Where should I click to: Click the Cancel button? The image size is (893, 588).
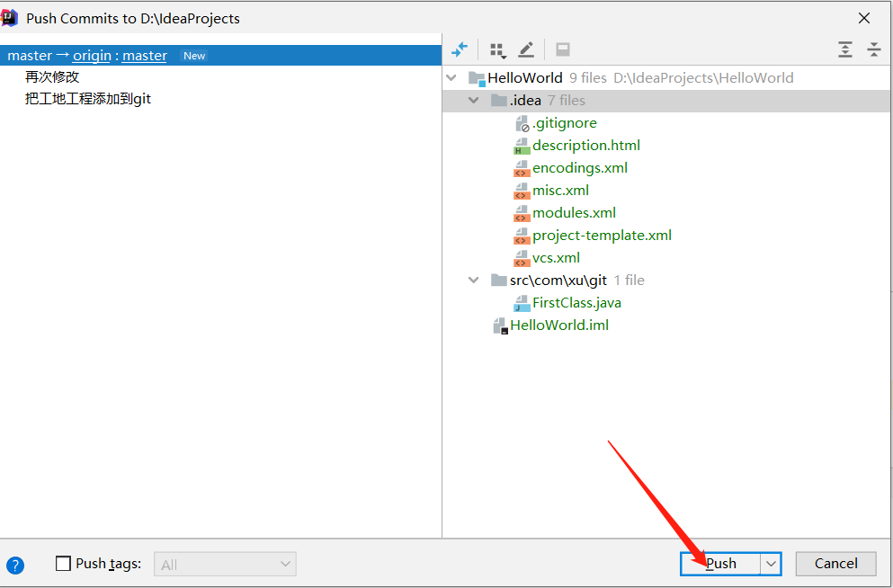pyautogui.click(x=835, y=564)
